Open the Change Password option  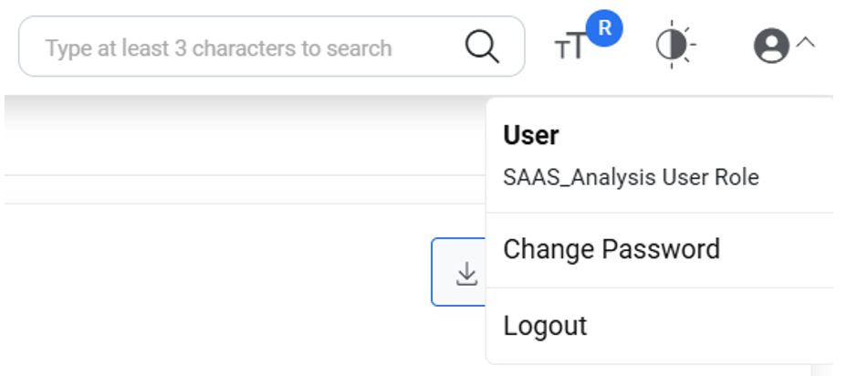(x=612, y=249)
